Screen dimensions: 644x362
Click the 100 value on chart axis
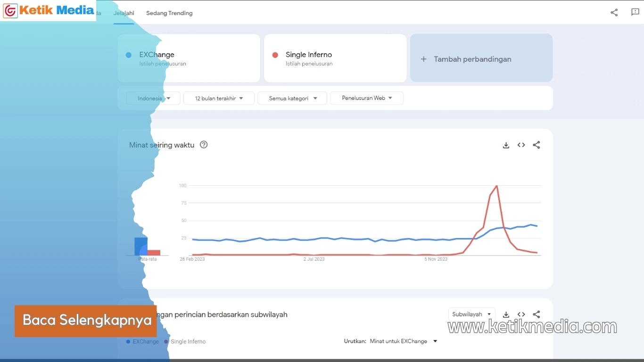click(x=182, y=186)
